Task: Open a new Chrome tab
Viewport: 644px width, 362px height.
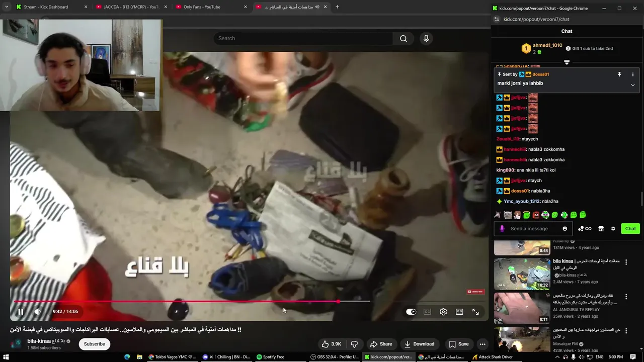Action: (x=337, y=7)
